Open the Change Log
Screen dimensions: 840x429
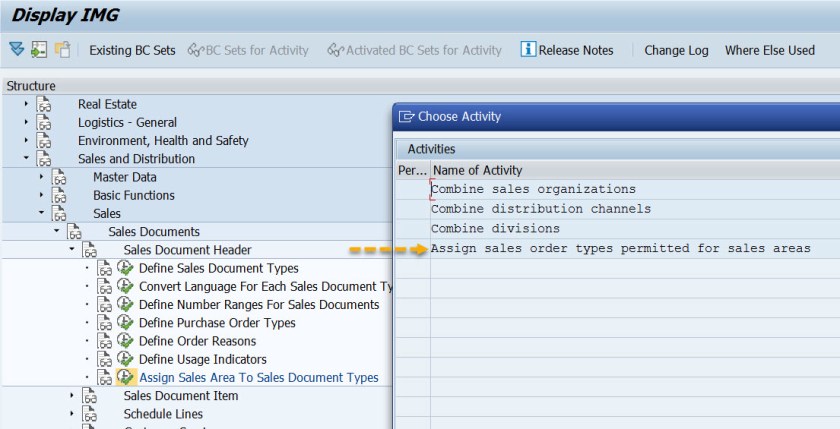pyautogui.click(x=676, y=50)
